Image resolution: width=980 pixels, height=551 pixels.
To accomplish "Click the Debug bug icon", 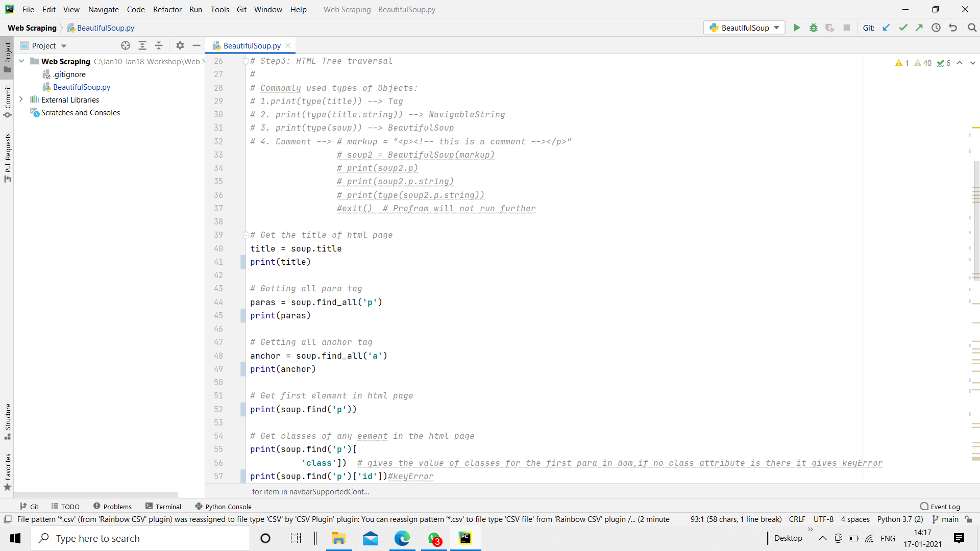I will [813, 28].
